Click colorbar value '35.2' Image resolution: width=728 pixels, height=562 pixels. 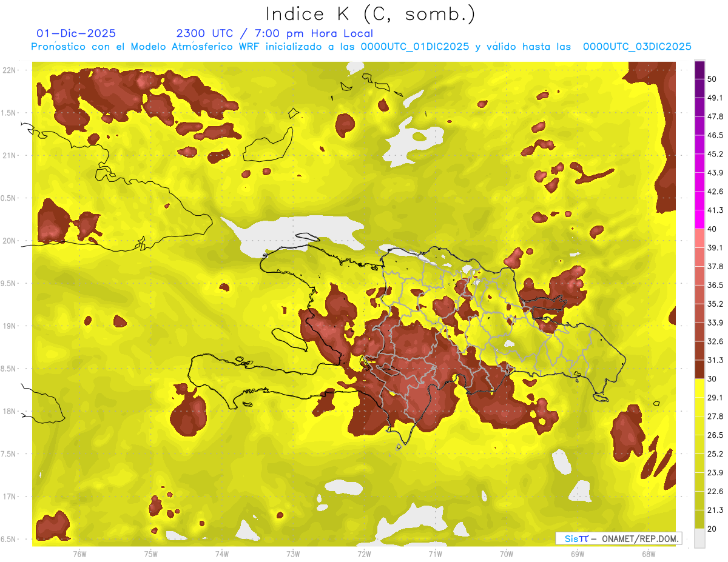tap(715, 304)
